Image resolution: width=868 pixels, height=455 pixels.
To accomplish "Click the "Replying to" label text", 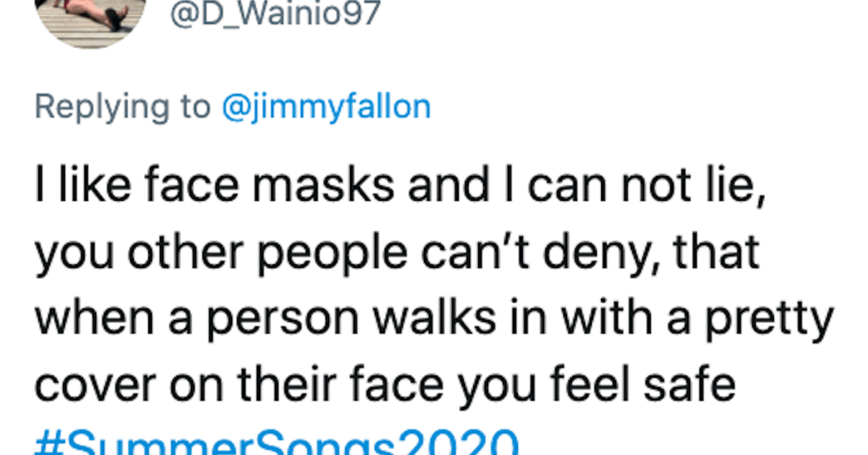I will [121, 107].
